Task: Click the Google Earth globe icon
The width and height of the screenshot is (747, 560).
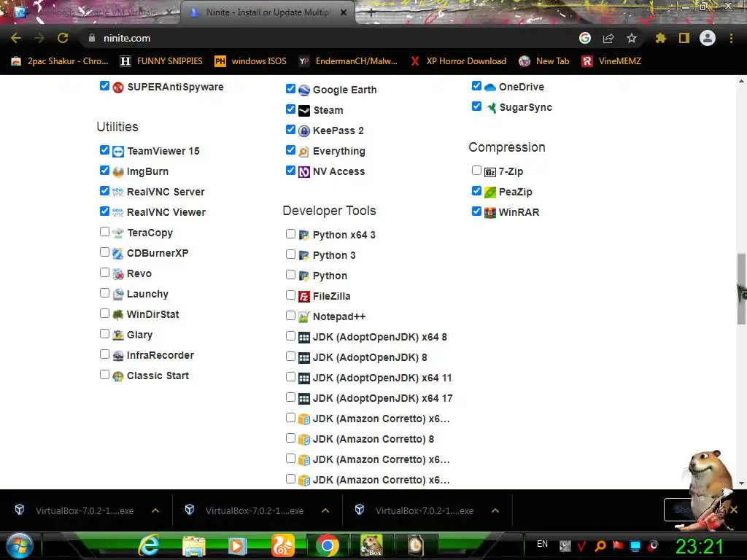Action: point(304,90)
